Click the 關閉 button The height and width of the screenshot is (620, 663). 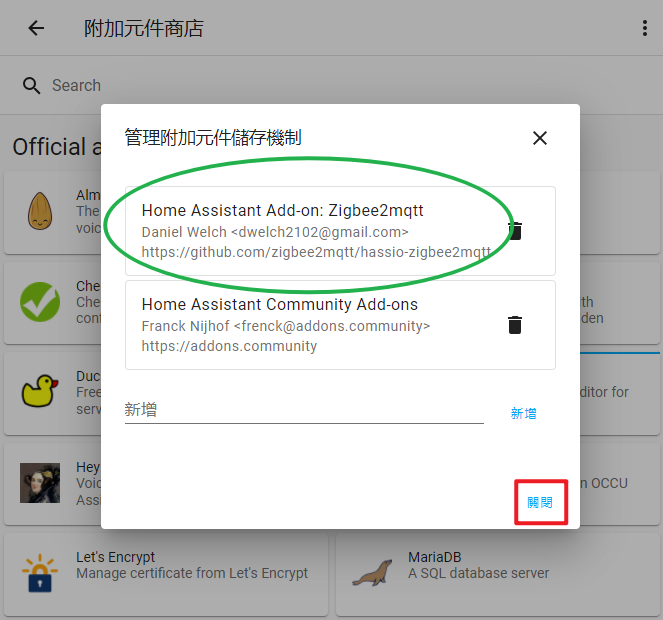click(540, 502)
